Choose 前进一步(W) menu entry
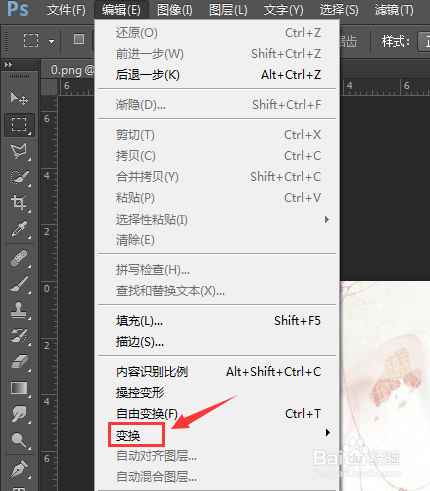Image resolution: width=430 pixels, height=491 pixels. pyautogui.click(x=217, y=54)
